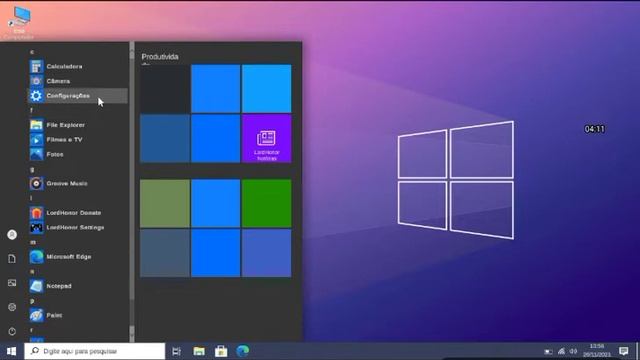Image resolution: width=640 pixels, height=360 pixels.
Task: Select the Calculadora text label
Action: pos(64,66)
